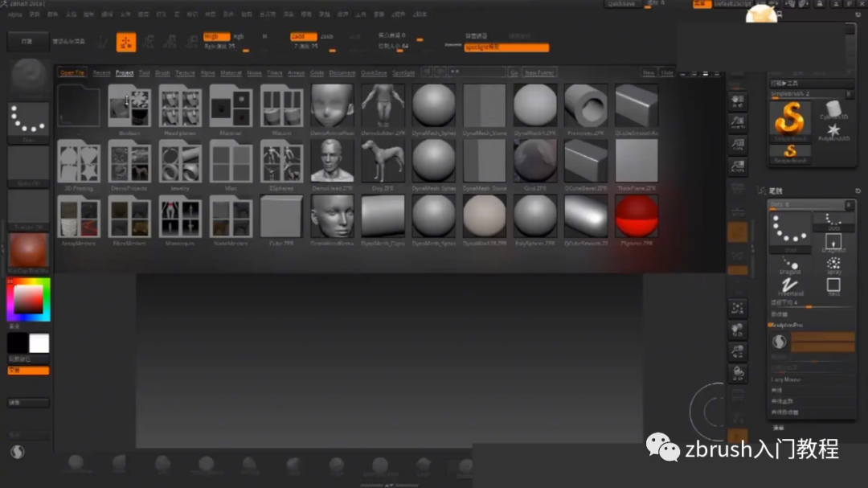Switch to the Brush tab

coord(162,72)
